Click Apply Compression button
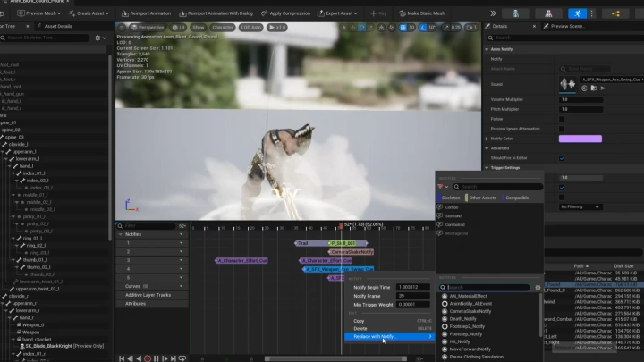Image resolution: width=644 pixels, height=362 pixels. click(286, 13)
